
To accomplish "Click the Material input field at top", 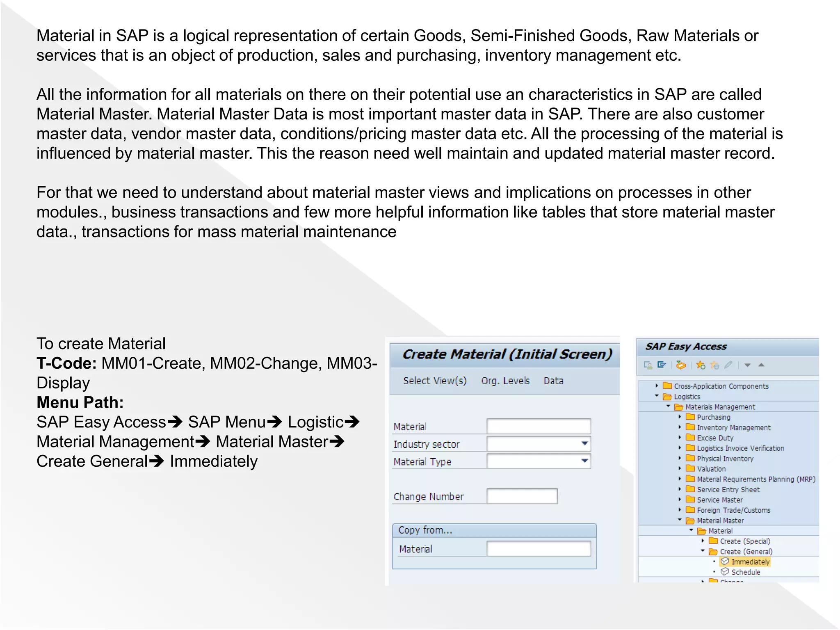I will point(539,426).
